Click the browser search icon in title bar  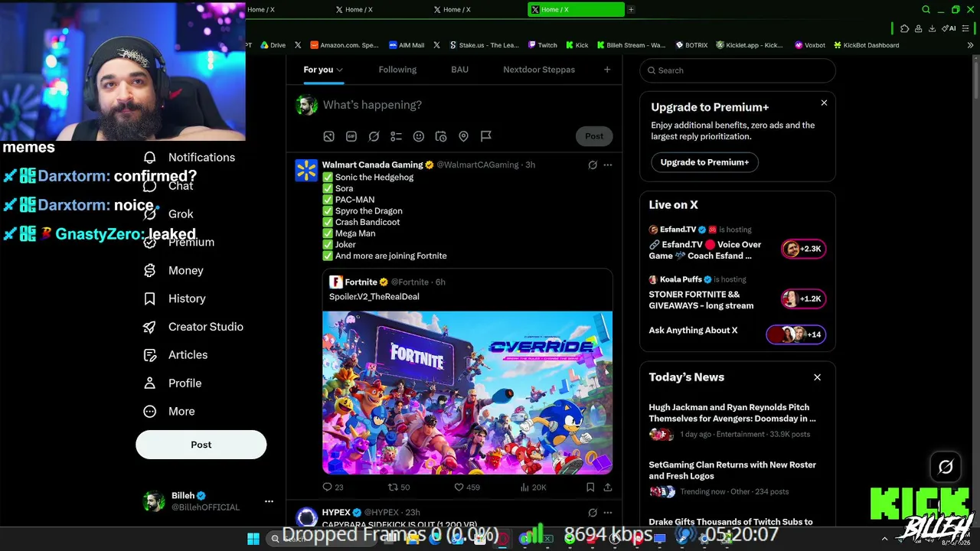pyautogui.click(x=926, y=9)
